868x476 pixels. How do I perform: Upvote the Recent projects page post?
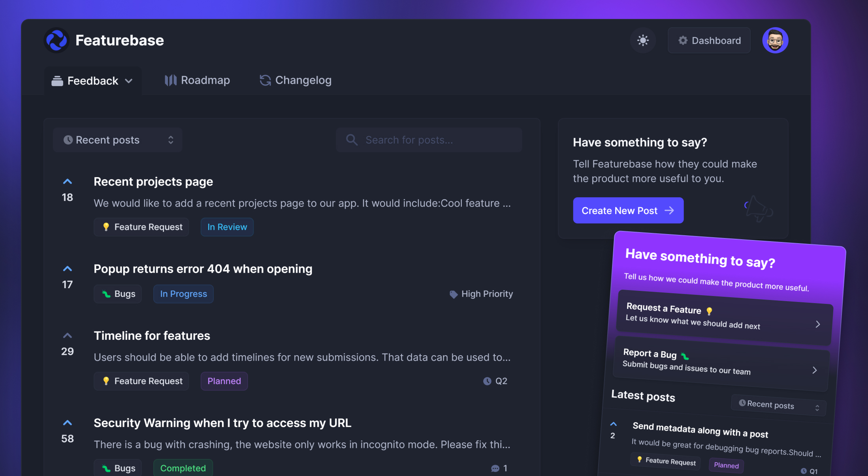click(67, 181)
